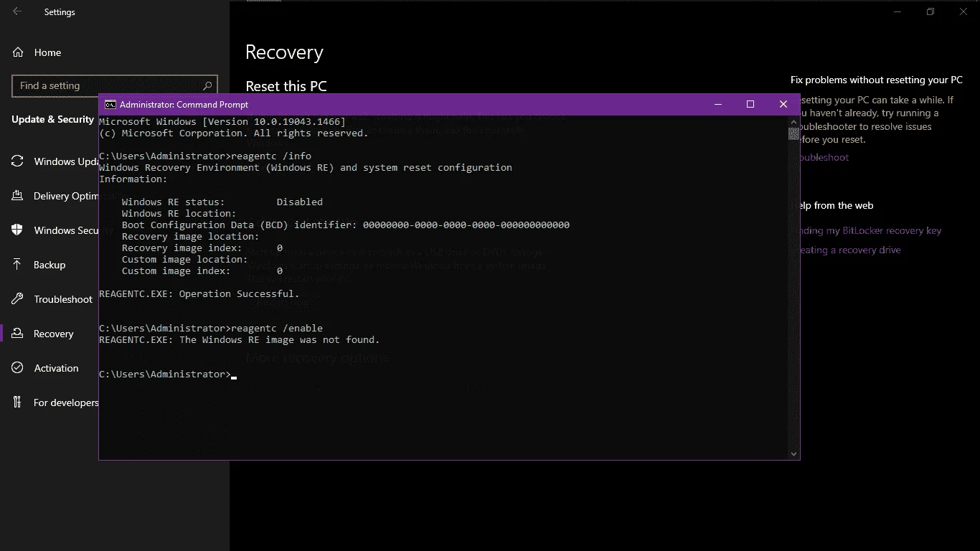Close the Command Prompt window
The width and height of the screenshot is (980, 551).
tap(783, 104)
